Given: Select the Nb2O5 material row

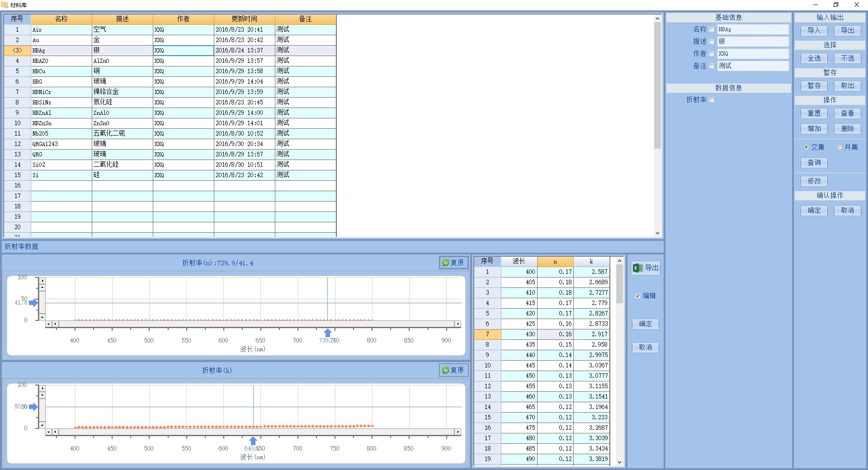Looking at the screenshot, I should [x=170, y=134].
